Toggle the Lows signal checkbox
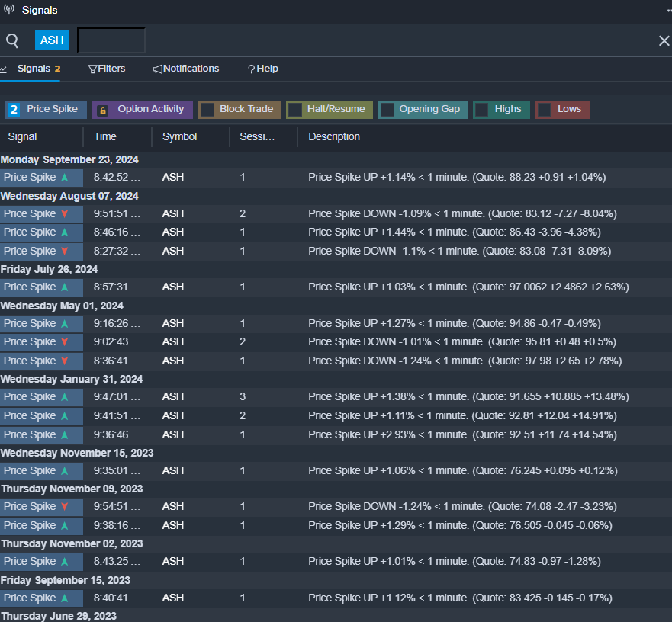Viewport: 672px width, 622px height. [x=545, y=110]
